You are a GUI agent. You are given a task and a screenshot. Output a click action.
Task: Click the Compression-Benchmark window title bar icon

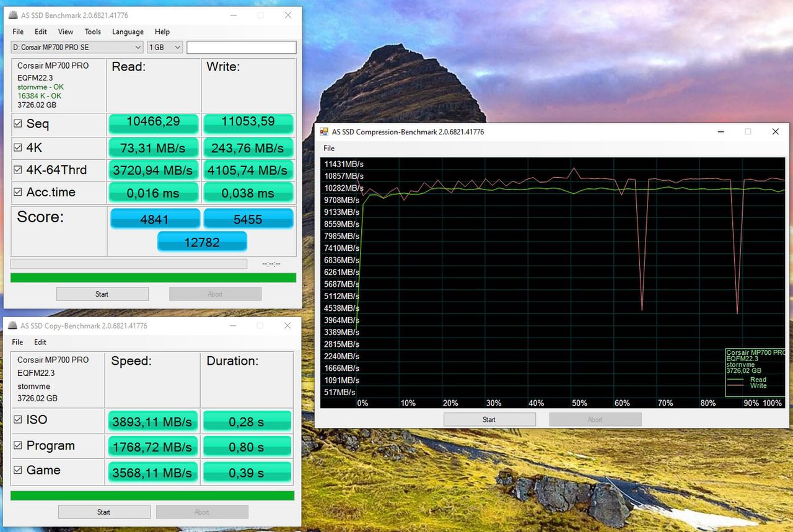tap(323, 132)
